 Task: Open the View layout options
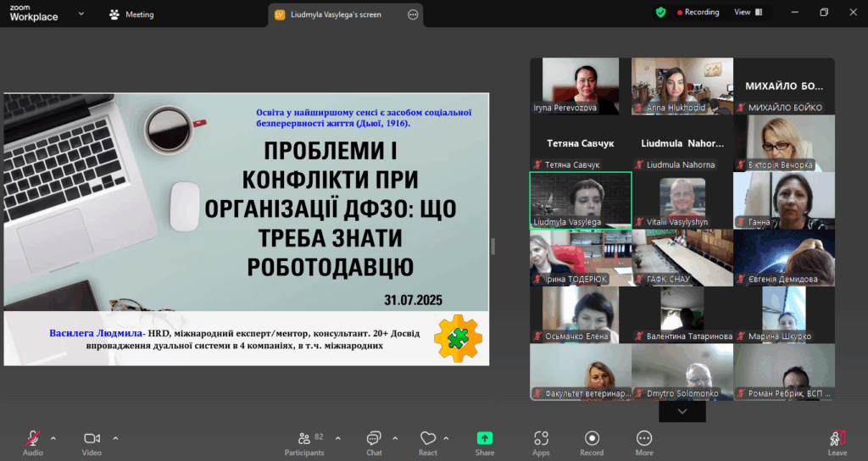747,13
